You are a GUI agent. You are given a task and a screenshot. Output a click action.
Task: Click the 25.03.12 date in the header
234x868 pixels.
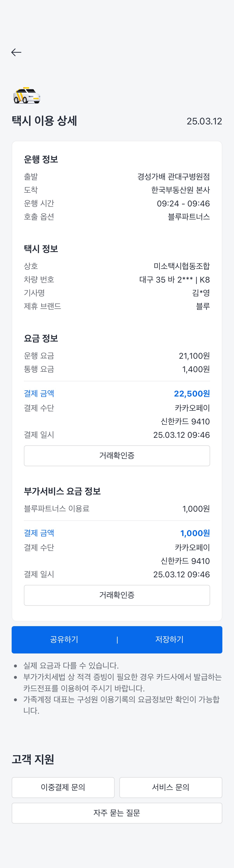[x=204, y=121]
